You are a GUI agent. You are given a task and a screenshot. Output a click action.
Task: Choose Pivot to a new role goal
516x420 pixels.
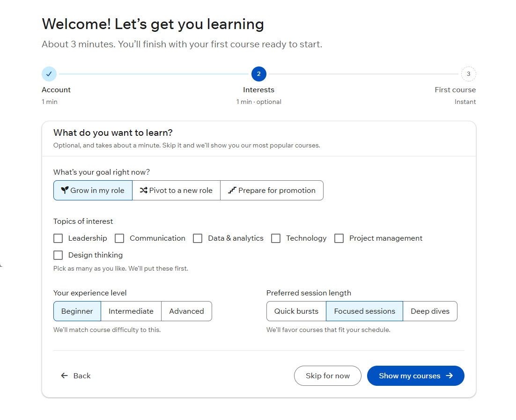[x=177, y=190]
